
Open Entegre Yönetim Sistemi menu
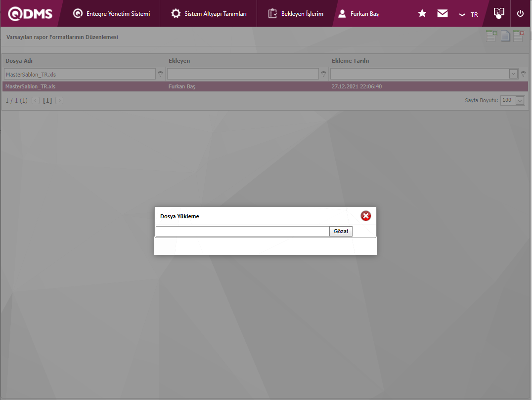pos(111,13)
